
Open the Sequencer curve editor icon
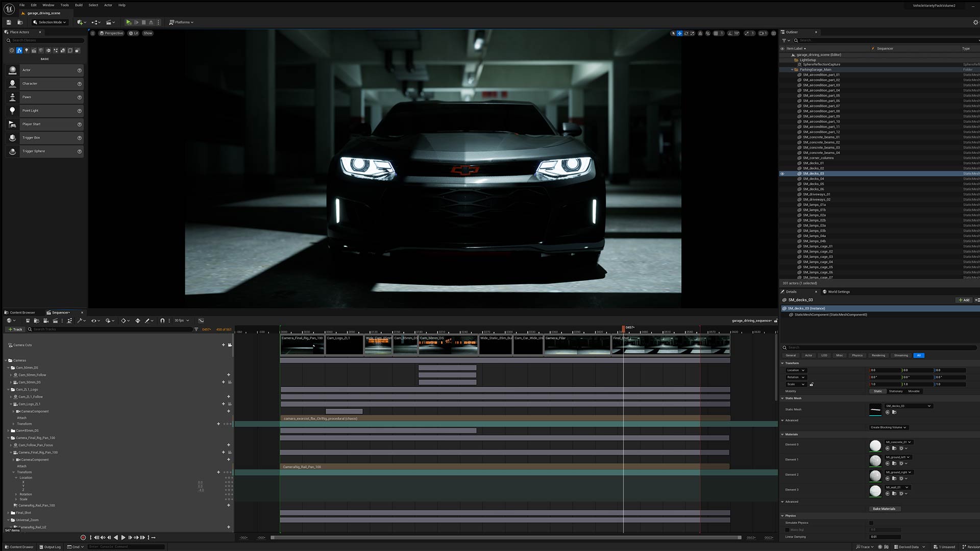(201, 320)
